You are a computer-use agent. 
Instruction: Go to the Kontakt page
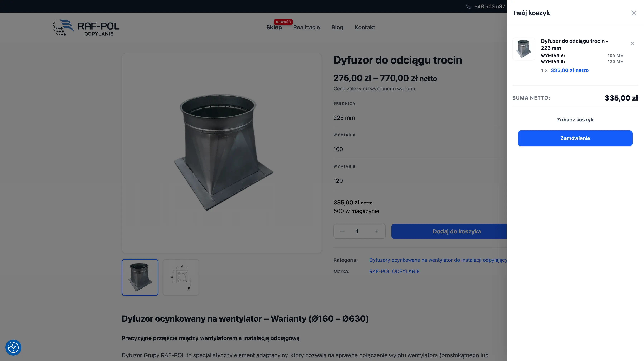point(365,28)
